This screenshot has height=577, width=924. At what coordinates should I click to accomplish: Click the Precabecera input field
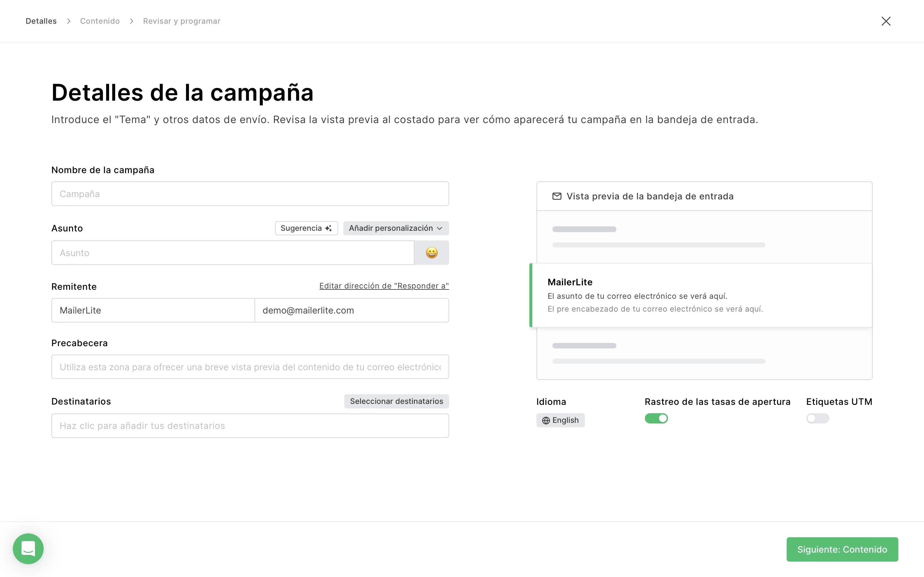[x=250, y=367]
